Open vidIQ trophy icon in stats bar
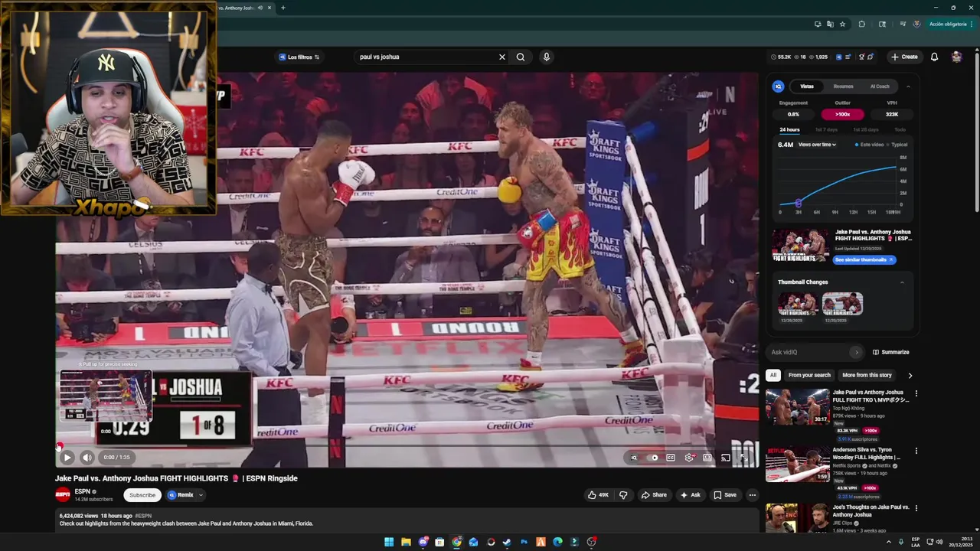The height and width of the screenshot is (551, 980). tap(861, 57)
